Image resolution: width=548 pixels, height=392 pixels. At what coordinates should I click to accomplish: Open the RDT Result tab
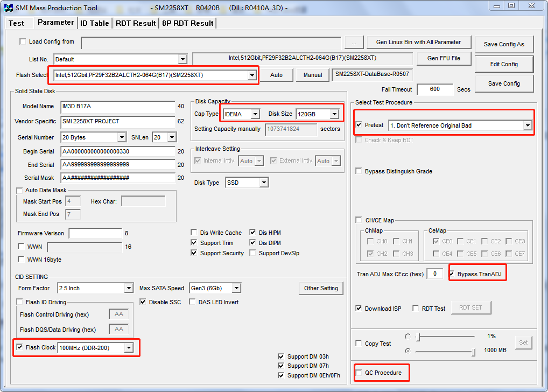[136, 23]
